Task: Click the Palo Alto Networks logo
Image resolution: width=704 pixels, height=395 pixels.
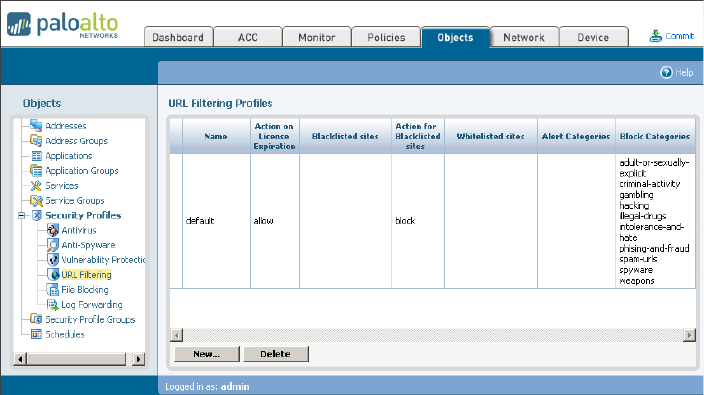Action: [62, 25]
